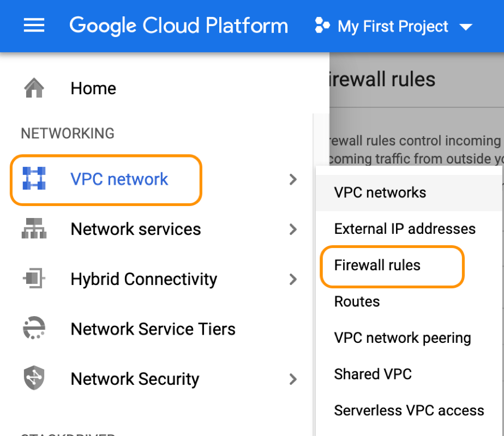The image size is (504, 436).
Task: Click the Home house icon
Action: pyautogui.click(x=34, y=88)
